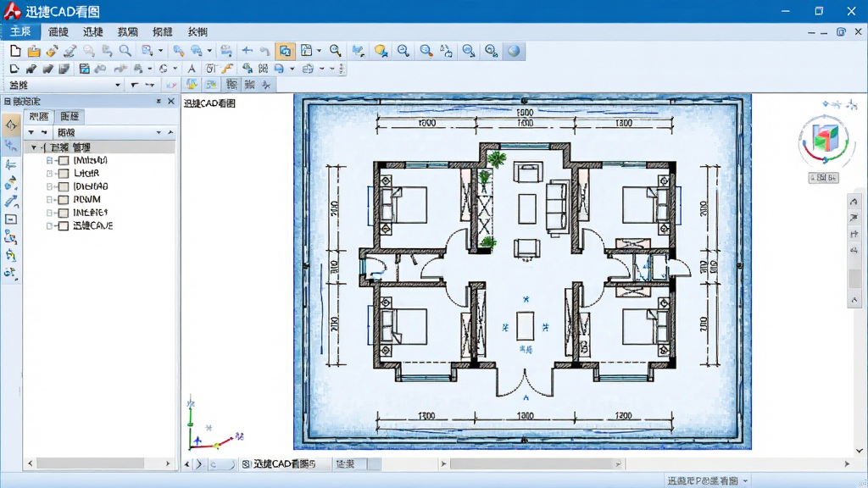Image resolution: width=868 pixels, height=488 pixels.
Task: Select the diagonal arrow measure tool in left sidebar
Action: pyautogui.click(x=11, y=202)
